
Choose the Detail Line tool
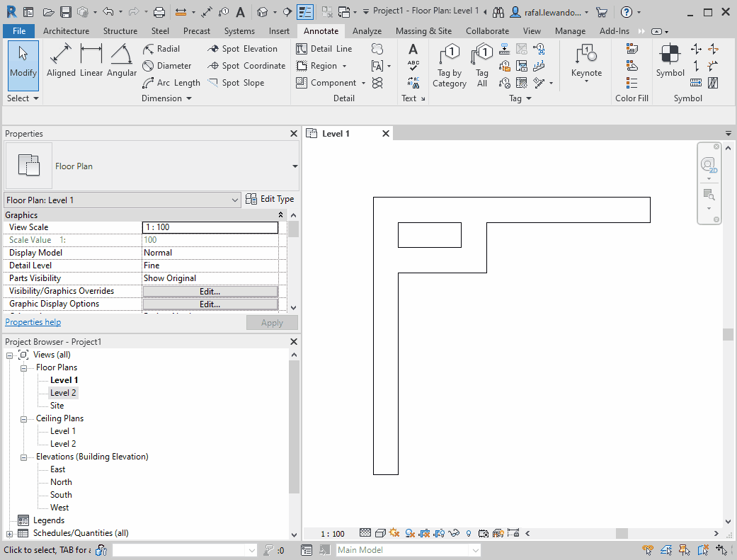point(324,49)
